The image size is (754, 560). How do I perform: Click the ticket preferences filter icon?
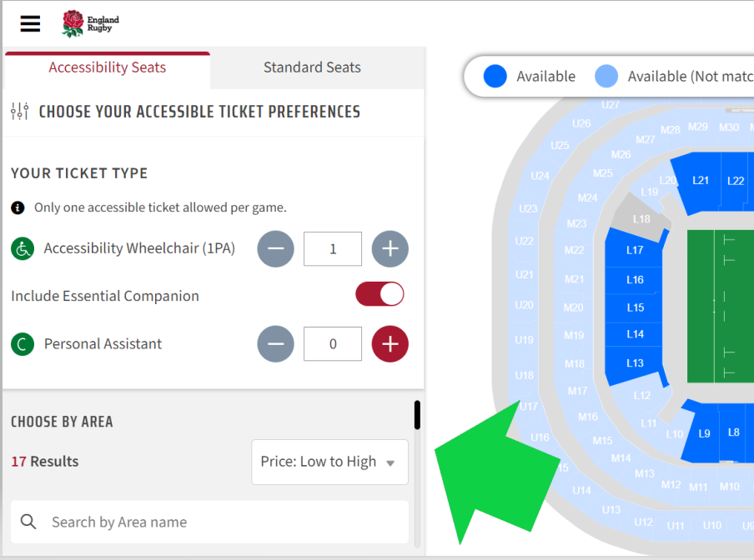20,112
